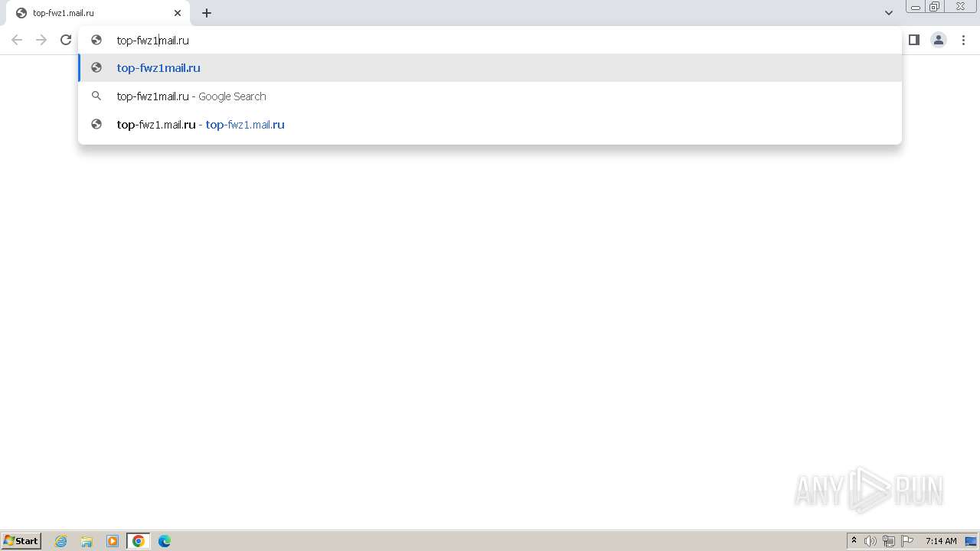Go forward to next page

[41, 40]
